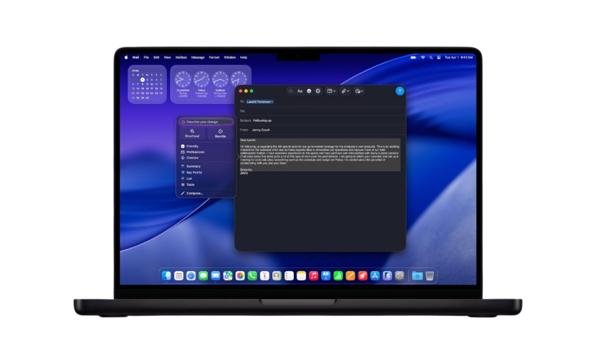
Task: Click the Writing Tools icon in toolbar
Action: coord(318,91)
